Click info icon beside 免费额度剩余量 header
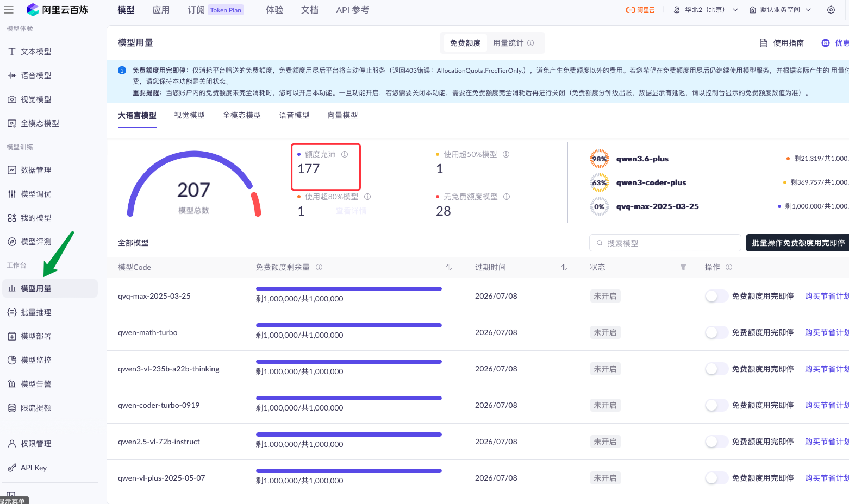849x504 pixels. pos(319,267)
